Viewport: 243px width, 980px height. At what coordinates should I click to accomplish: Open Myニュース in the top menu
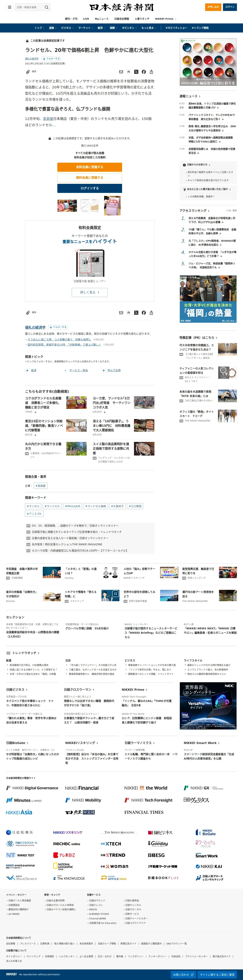102,19
